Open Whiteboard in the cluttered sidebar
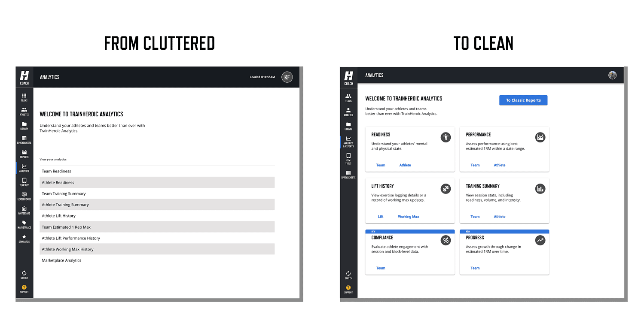644x314 pixels. [24, 210]
